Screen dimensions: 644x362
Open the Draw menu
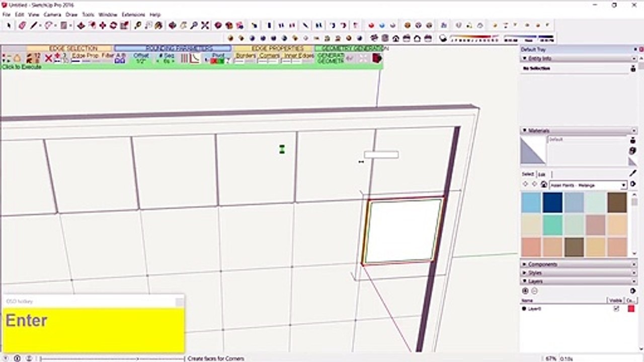coord(71,15)
